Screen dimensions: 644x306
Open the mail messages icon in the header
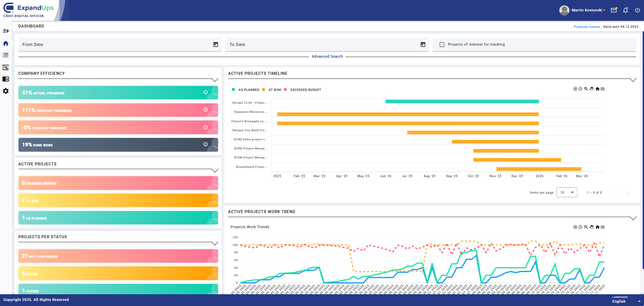(614, 10)
